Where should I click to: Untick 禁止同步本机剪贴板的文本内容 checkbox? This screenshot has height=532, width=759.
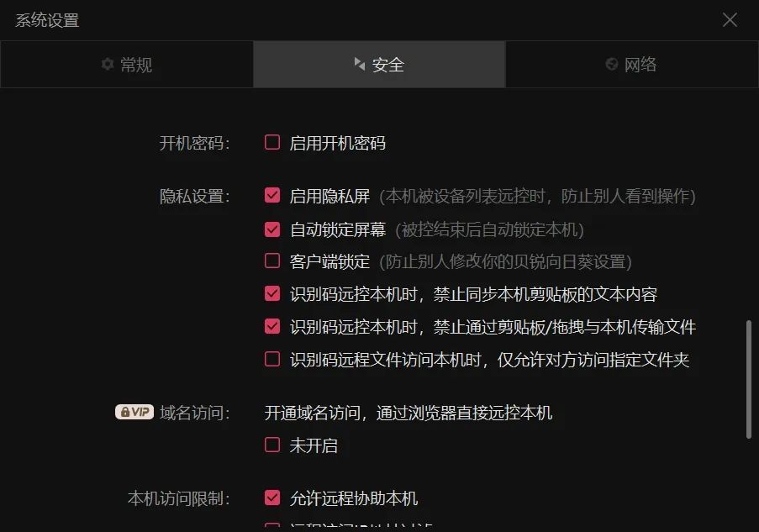272,293
